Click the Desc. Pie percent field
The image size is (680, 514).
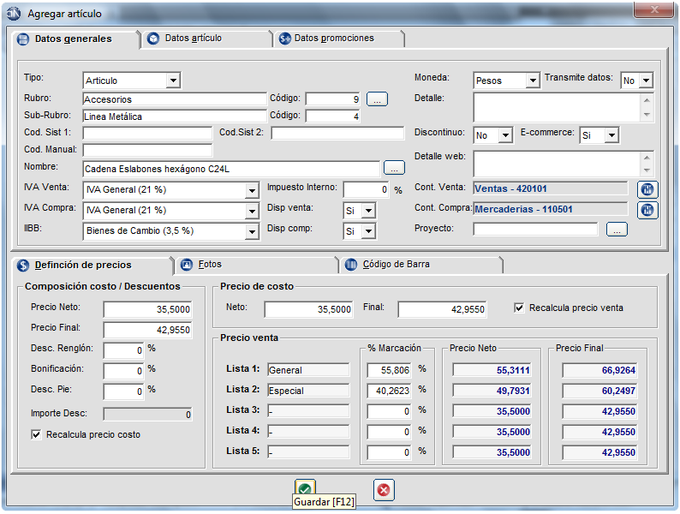pos(124,391)
